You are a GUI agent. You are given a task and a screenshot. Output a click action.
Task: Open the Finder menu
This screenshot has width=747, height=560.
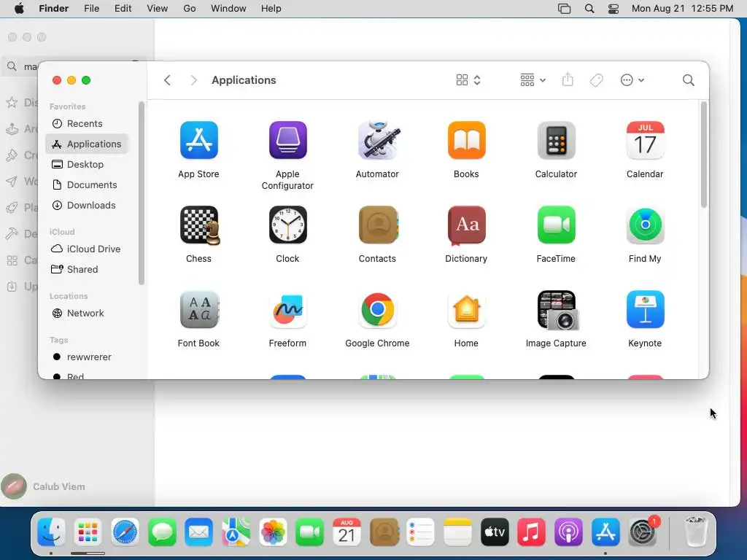click(x=53, y=9)
